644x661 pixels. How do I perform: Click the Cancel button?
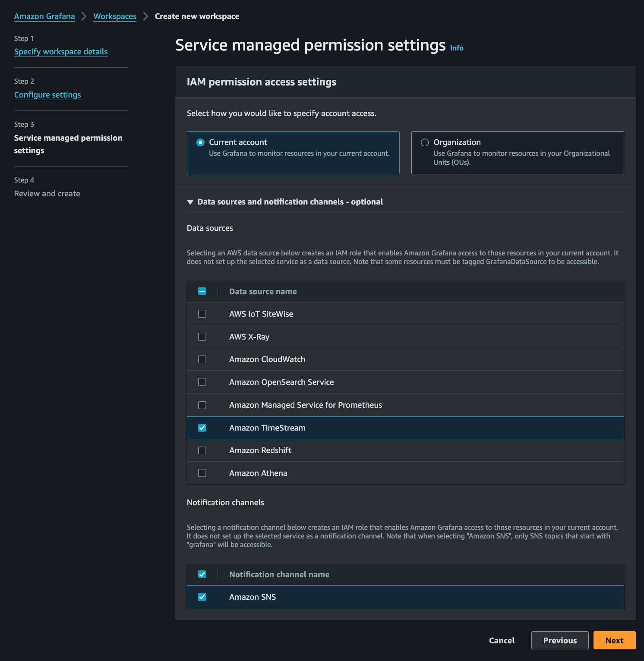pyautogui.click(x=502, y=640)
